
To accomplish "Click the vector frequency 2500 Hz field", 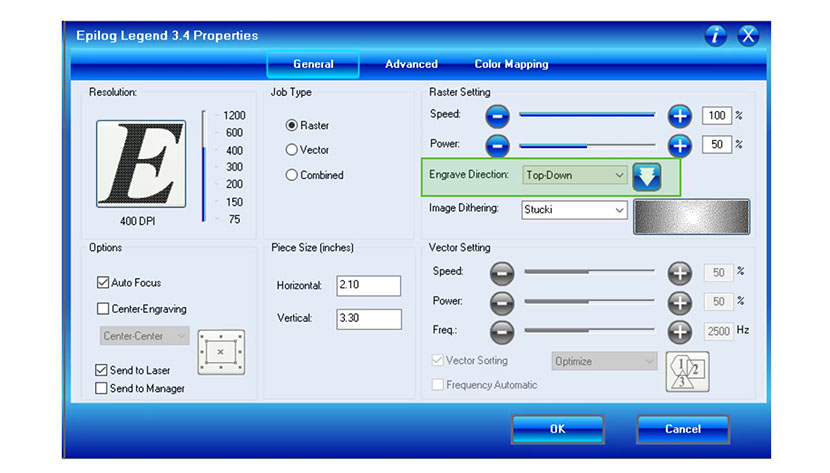I will click(718, 331).
